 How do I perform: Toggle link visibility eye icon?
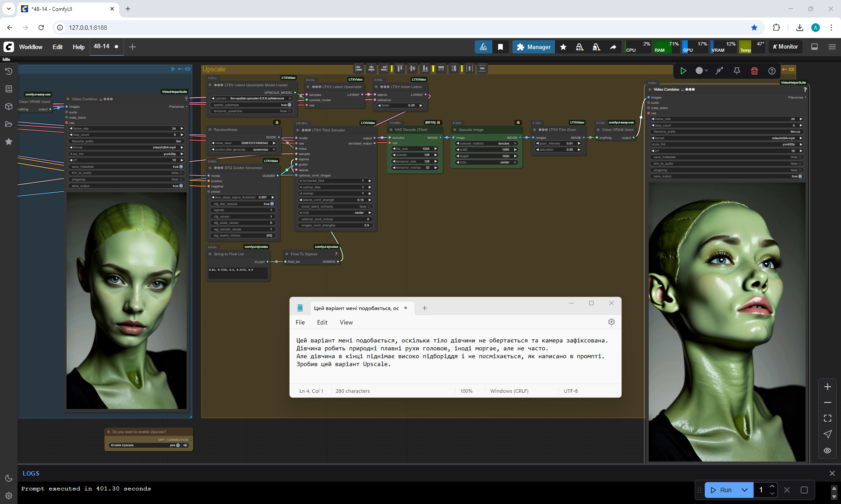click(x=827, y=451)
